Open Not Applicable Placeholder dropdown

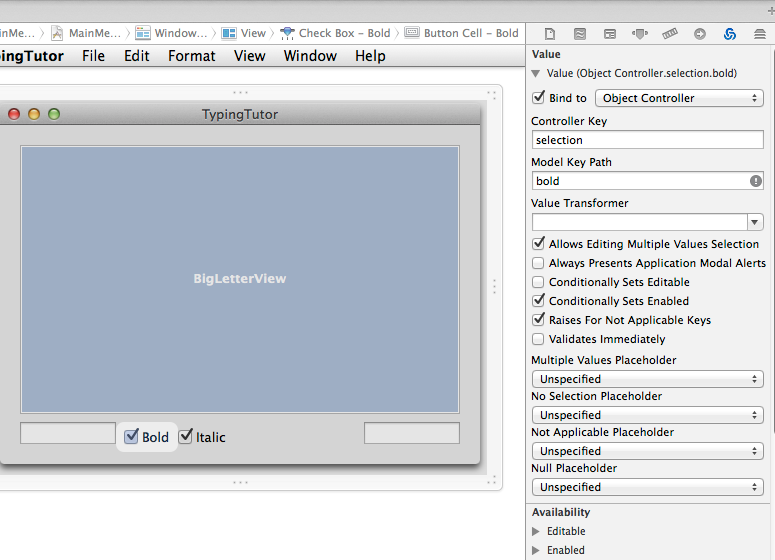(647, 451)
